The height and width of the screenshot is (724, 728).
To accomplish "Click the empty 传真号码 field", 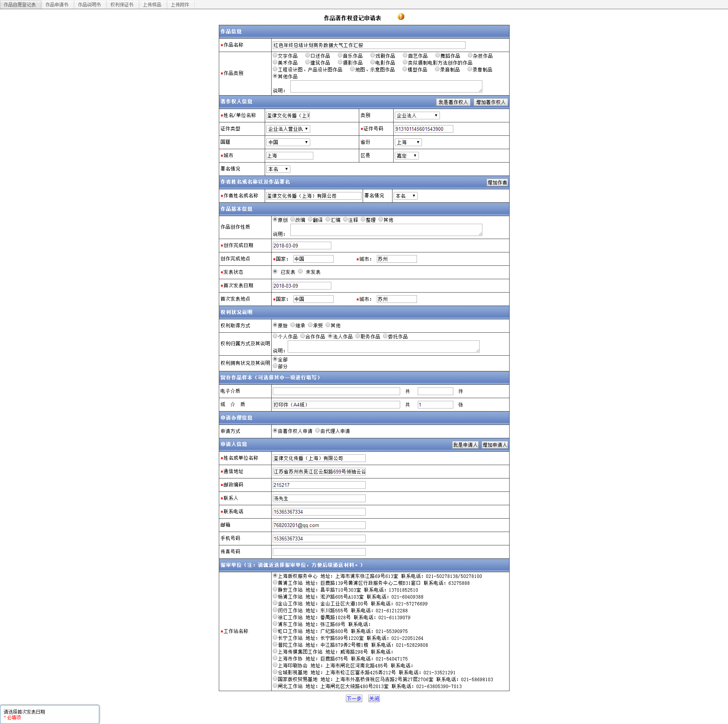I will (319, 552).
